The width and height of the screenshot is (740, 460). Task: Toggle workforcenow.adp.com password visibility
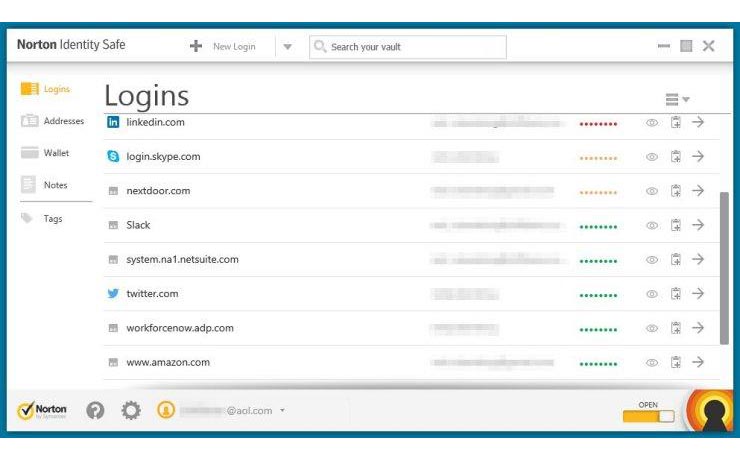(652, 328)
